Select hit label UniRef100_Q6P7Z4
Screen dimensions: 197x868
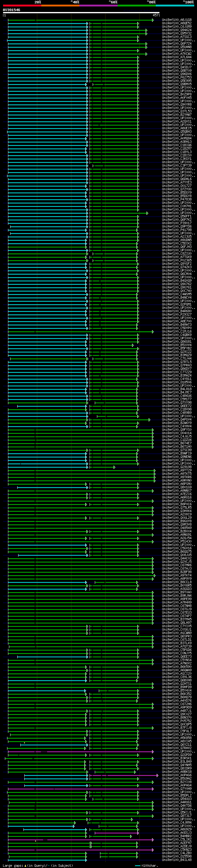pyautogui.click(x=177, y=43)
